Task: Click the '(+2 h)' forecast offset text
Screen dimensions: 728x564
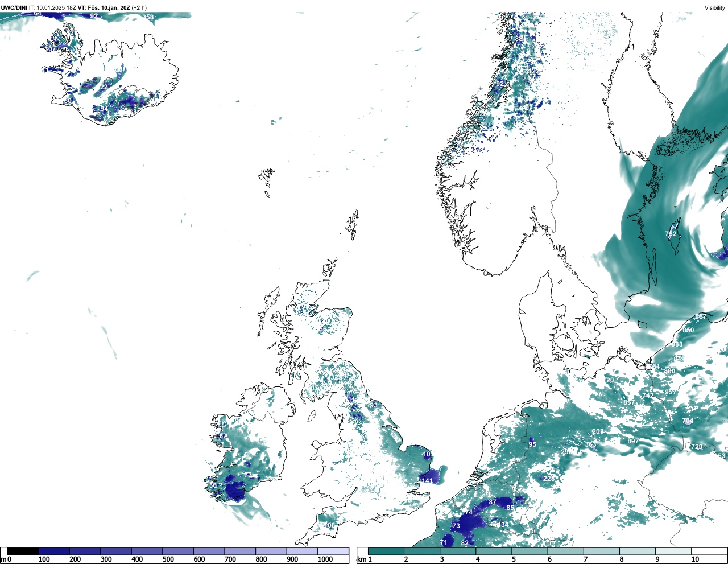Action: (139, 7)
